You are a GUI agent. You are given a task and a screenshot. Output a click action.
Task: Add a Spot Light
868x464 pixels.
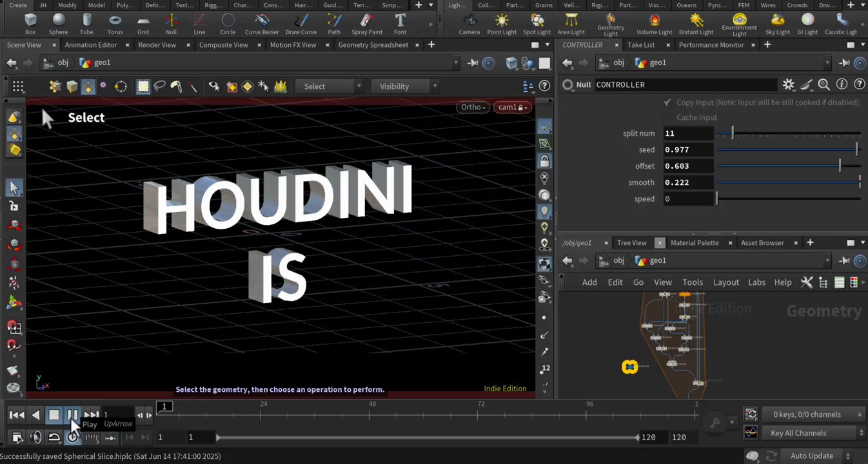(x=537, y=24)
